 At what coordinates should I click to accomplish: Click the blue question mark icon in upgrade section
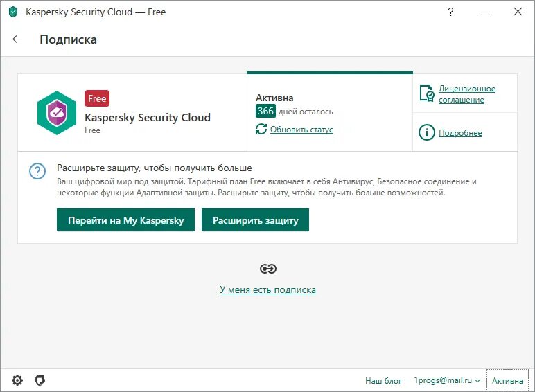tap(37, 171)
